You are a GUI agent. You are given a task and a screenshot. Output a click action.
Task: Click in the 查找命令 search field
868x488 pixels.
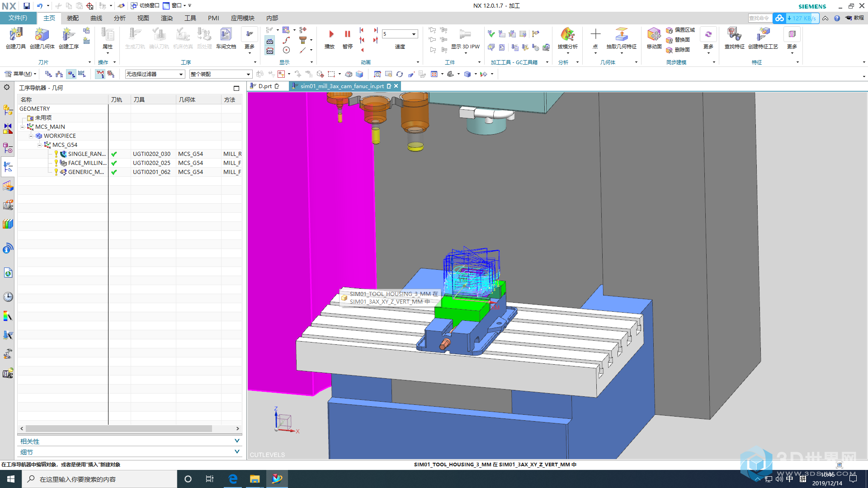[759, 18]
